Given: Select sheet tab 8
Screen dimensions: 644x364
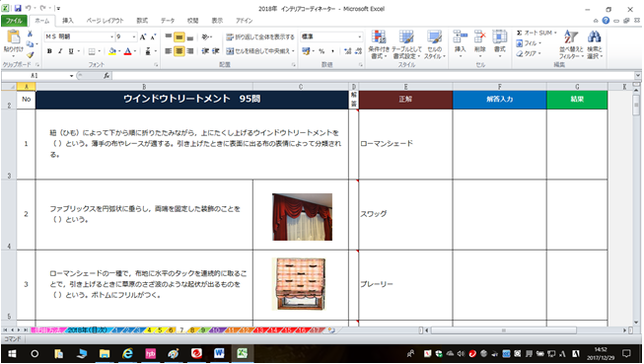Looking at the screenshot, I should pos(191,329).
